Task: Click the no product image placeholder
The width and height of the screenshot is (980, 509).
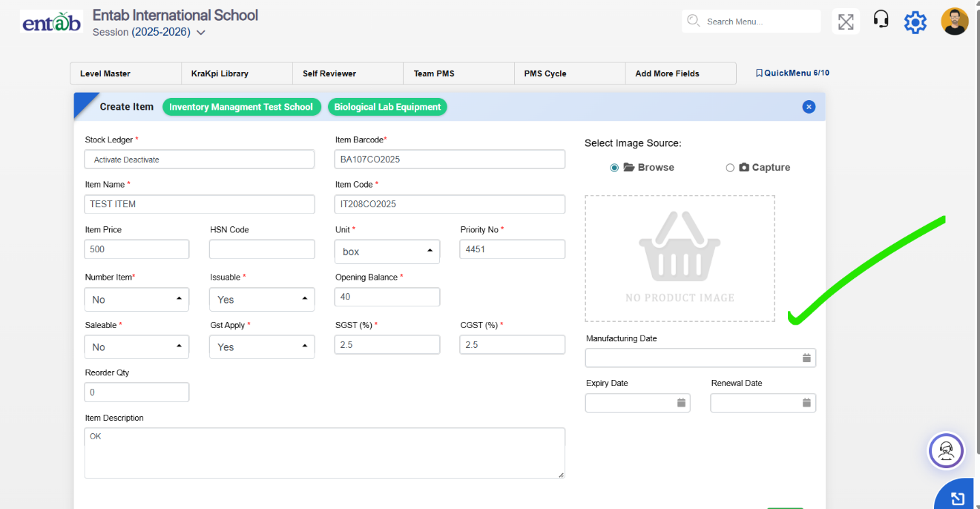Action: (680, 258)
